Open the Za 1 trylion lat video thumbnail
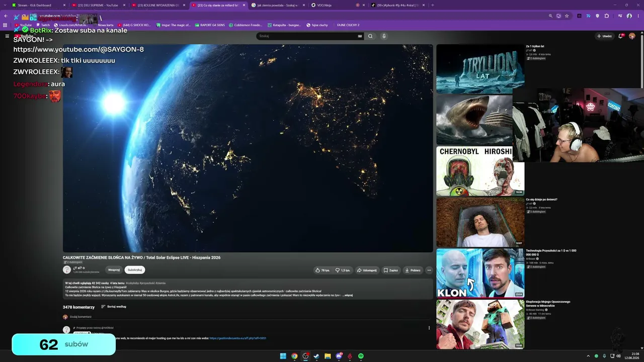Screen dimensions: 644x362 (480, 69)
